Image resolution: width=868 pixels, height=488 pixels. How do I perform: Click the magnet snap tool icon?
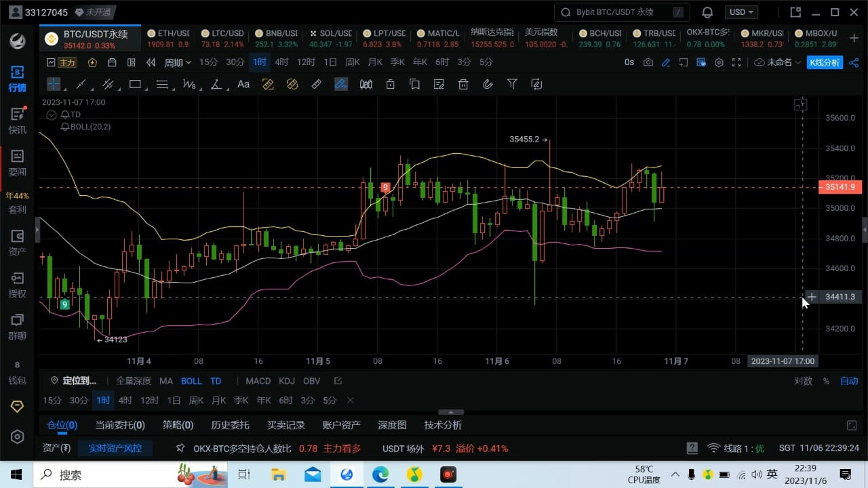click(488, 84)
